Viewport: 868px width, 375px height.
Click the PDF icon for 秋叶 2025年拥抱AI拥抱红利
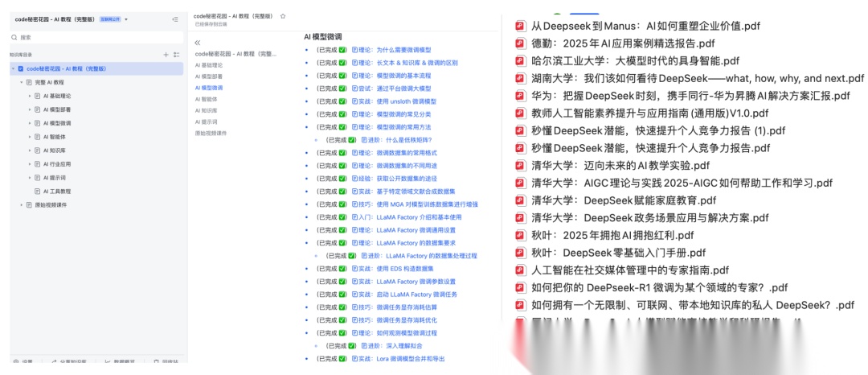[x=520, y=235]
